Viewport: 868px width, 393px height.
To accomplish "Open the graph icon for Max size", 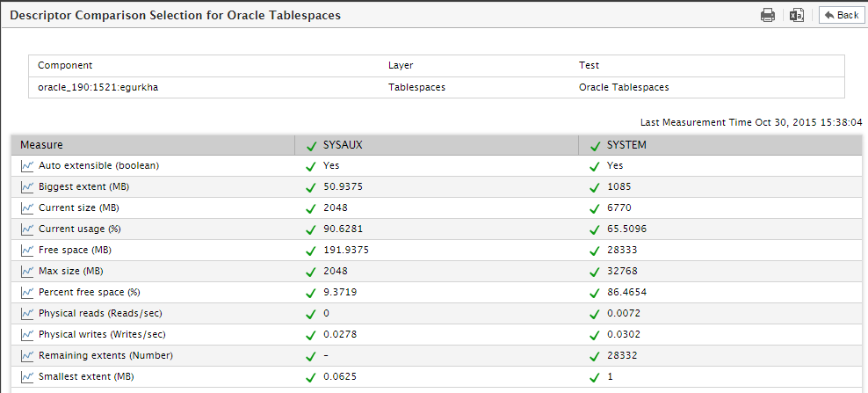I will tap(27, 271).
